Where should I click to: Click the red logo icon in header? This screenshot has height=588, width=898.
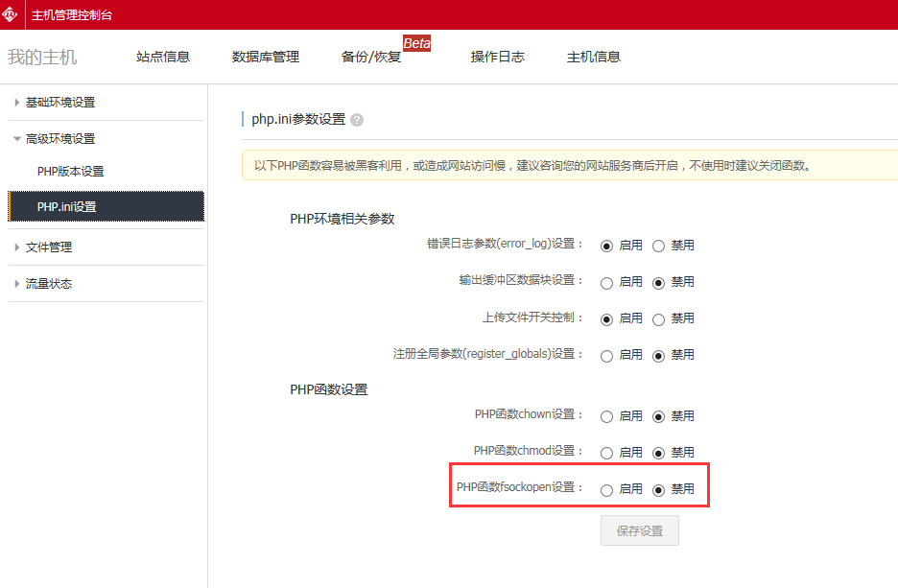pos(12,14)
